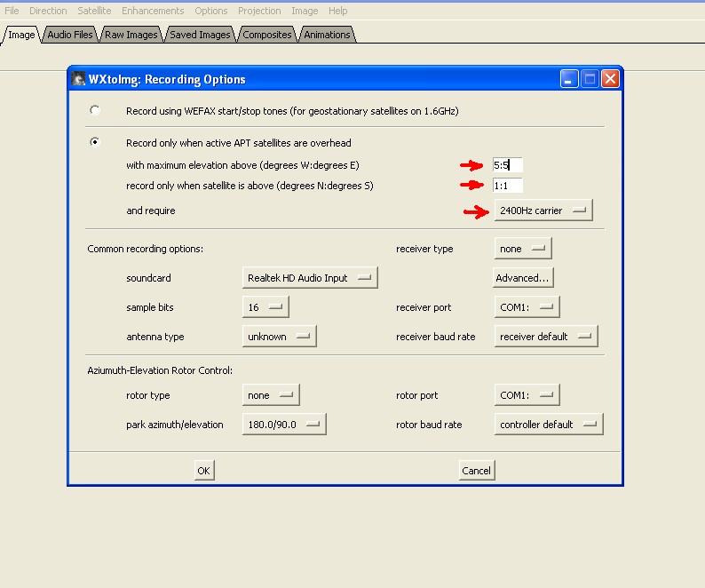This screenshot has height=588, width=705.
Task: Maximize the Recording Options dialog
Action: tap(590, 79)
